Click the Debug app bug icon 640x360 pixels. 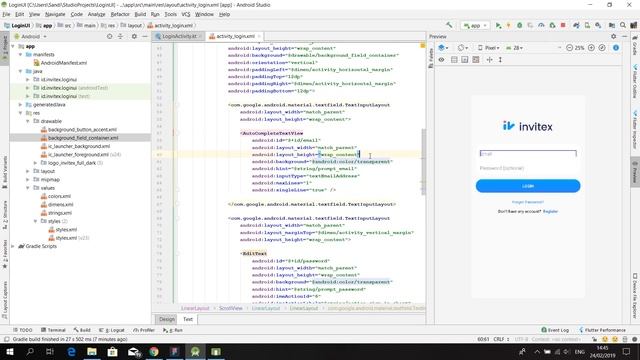pos(520,25)
